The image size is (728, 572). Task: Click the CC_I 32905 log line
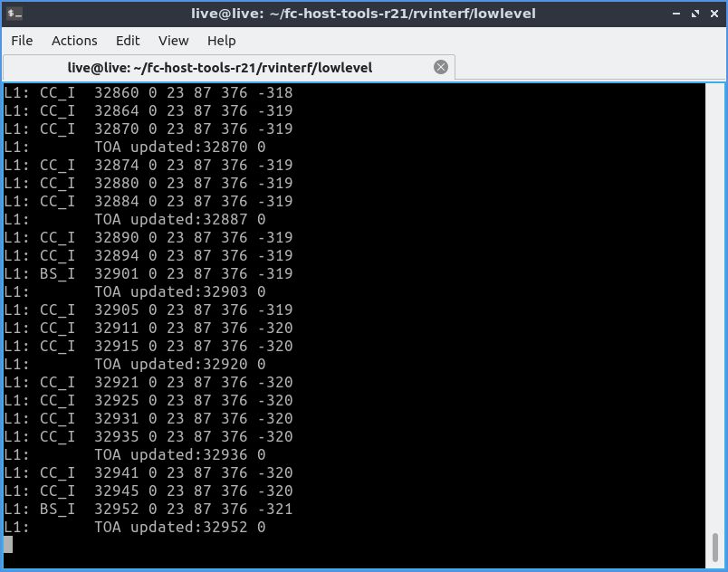(x=148, y=310)
